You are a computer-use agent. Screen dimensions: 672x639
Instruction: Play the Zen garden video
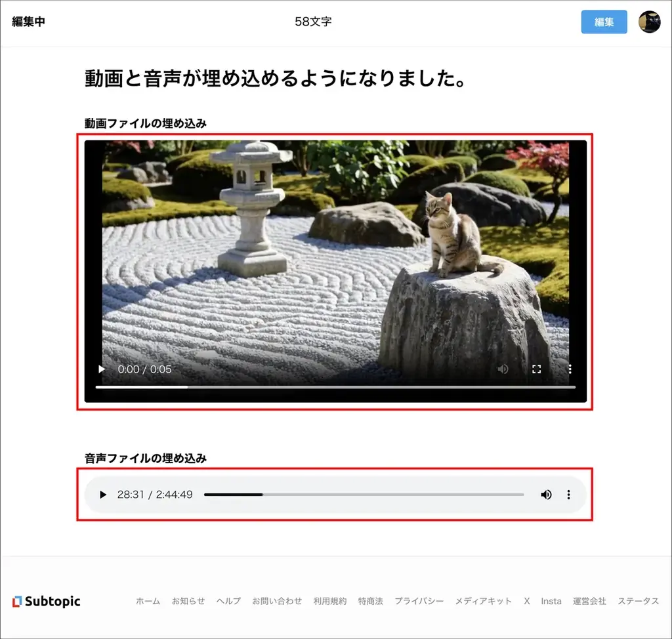[100, 369]
